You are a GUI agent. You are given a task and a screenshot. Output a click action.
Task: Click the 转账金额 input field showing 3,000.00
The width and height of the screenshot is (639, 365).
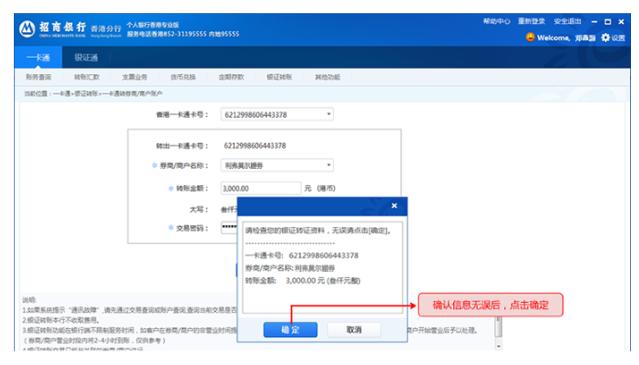[261, 188]
